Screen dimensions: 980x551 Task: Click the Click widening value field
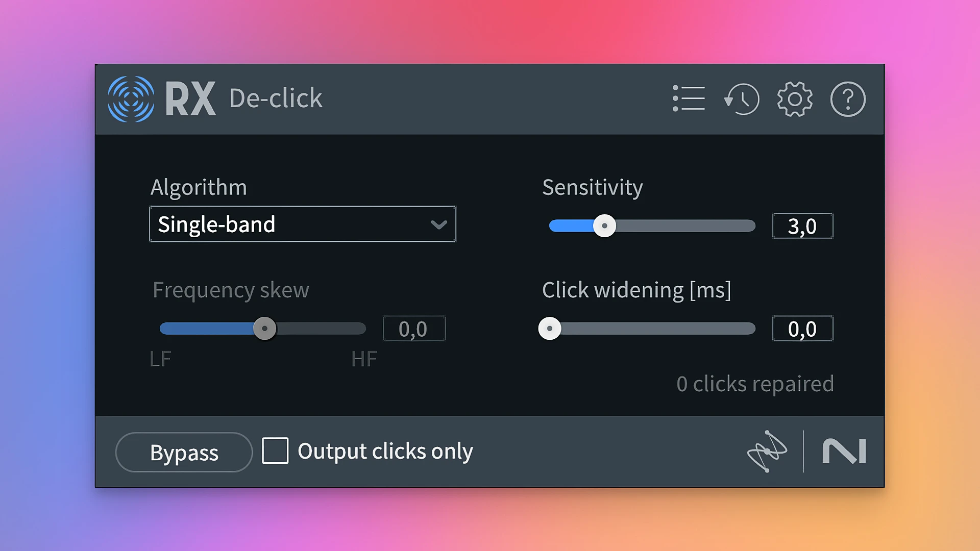tap(803, 329)
